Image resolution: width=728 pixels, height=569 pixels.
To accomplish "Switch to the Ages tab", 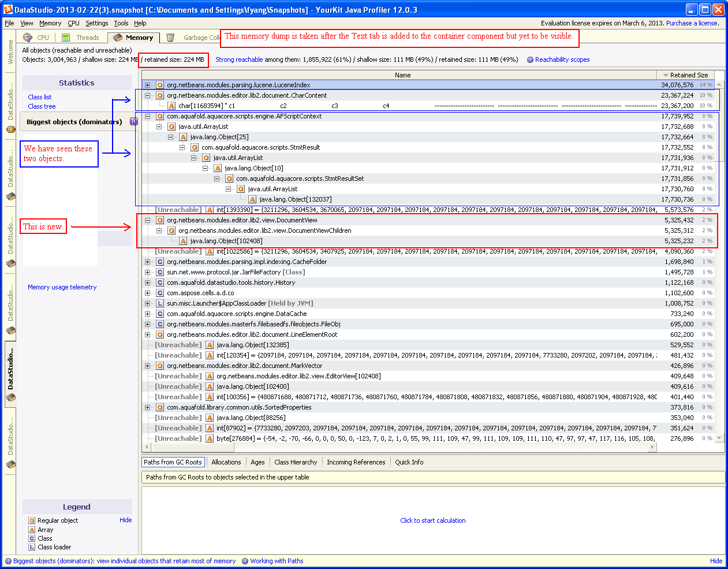I will (257, 462).
